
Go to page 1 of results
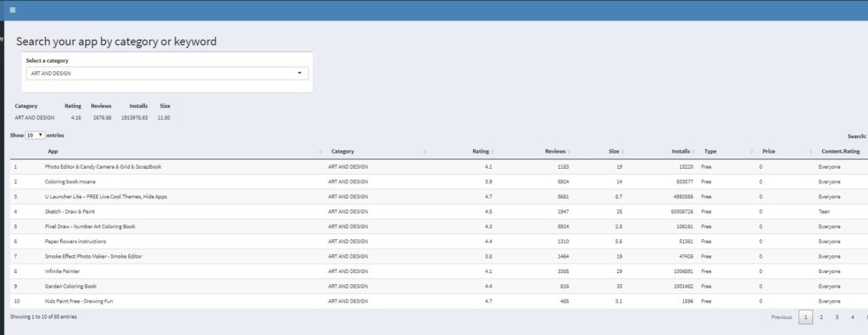[805, 317]
